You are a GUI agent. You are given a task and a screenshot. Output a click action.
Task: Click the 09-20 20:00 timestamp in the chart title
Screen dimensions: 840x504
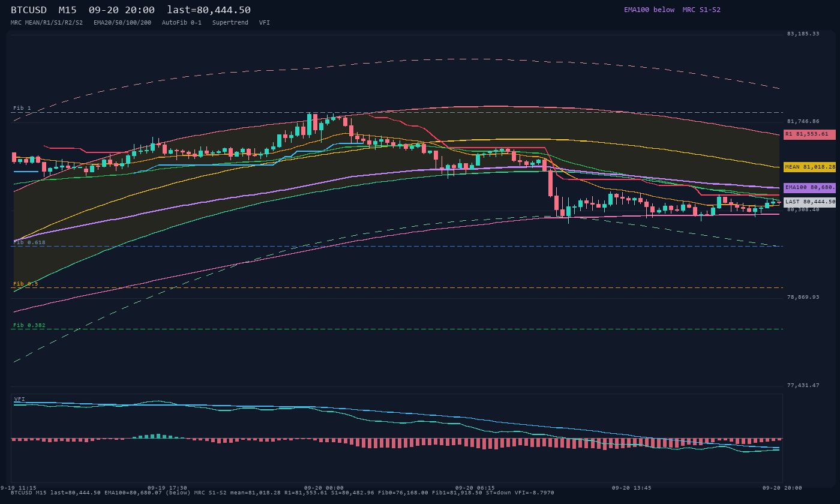pos(121,10)
